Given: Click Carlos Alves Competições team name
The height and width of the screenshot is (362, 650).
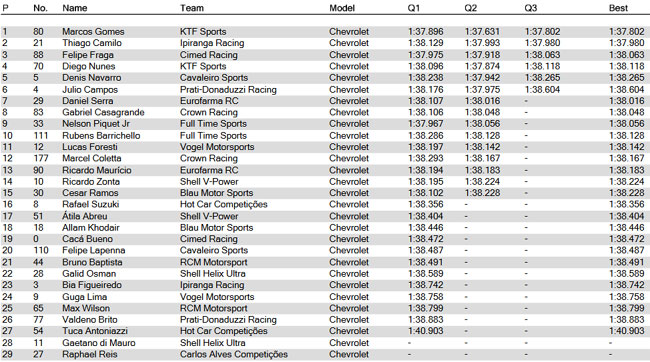Looking at the screenshot, I should point(234,355).
